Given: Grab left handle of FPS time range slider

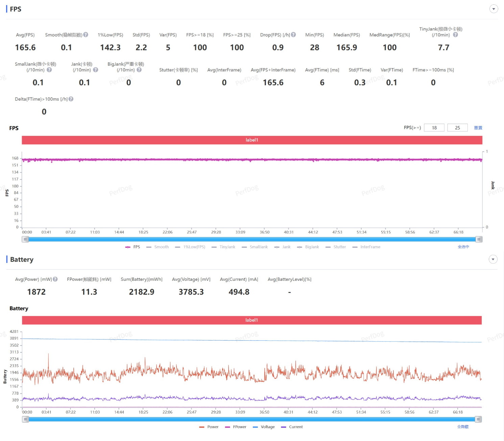Looking at the screenshot, I should point(25,239).
